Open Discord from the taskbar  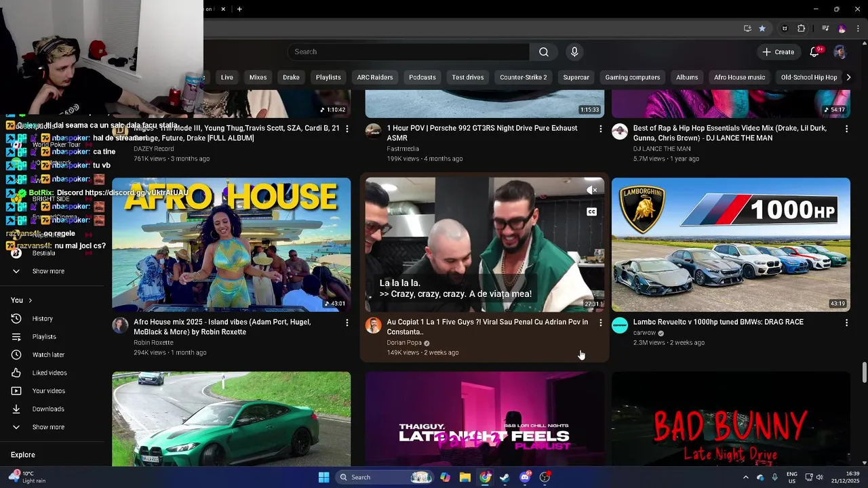click(x=525, y=477)
